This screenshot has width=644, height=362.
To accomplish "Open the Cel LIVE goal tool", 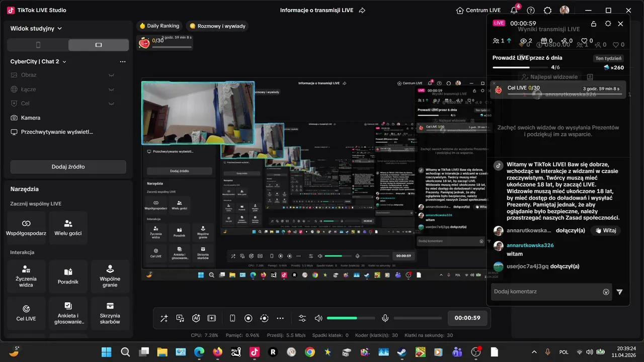I will [26, 313].
